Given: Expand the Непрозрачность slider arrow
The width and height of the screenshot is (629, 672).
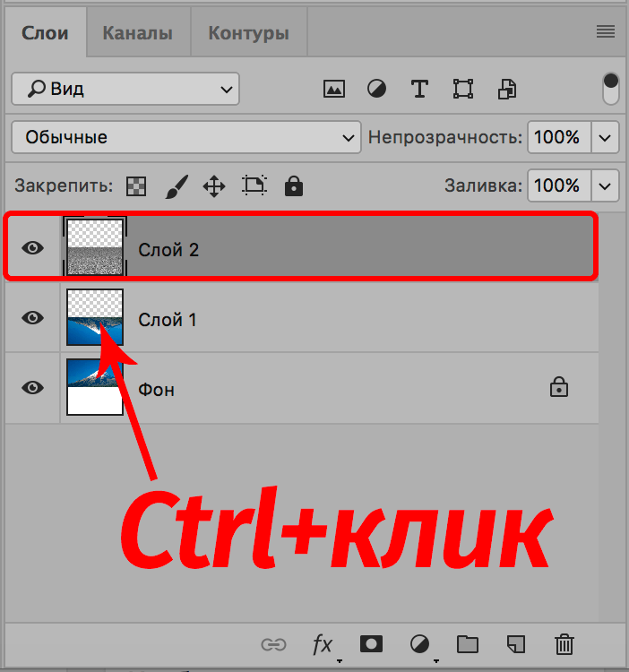Looking at the screenshot, I should coord(605,138).
